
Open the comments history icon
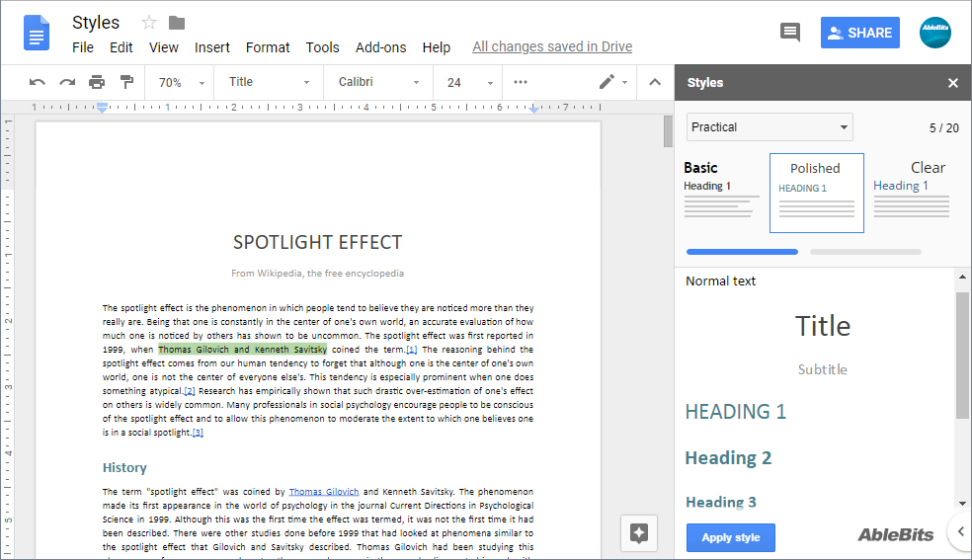(x=790, y=33)
